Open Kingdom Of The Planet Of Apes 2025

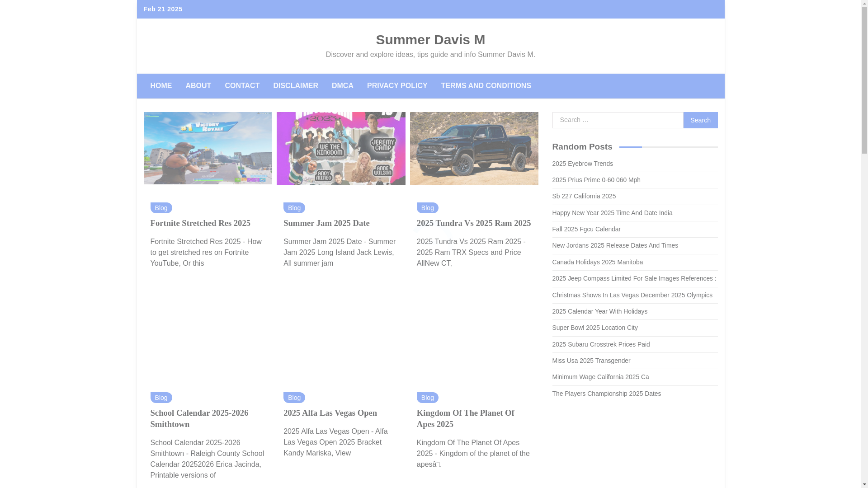[465, 418]
